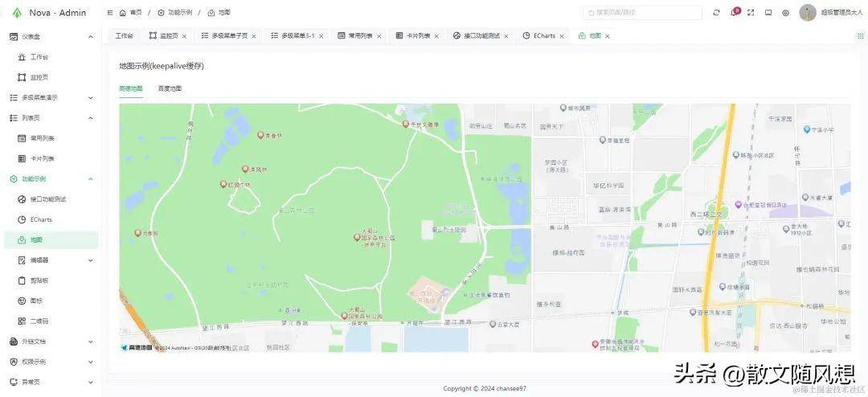Click the 超级管理员大人 username

[841, 12]
